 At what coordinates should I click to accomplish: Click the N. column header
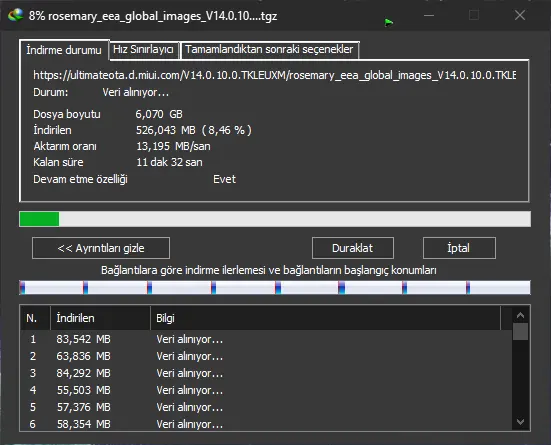tap(35, 318)
